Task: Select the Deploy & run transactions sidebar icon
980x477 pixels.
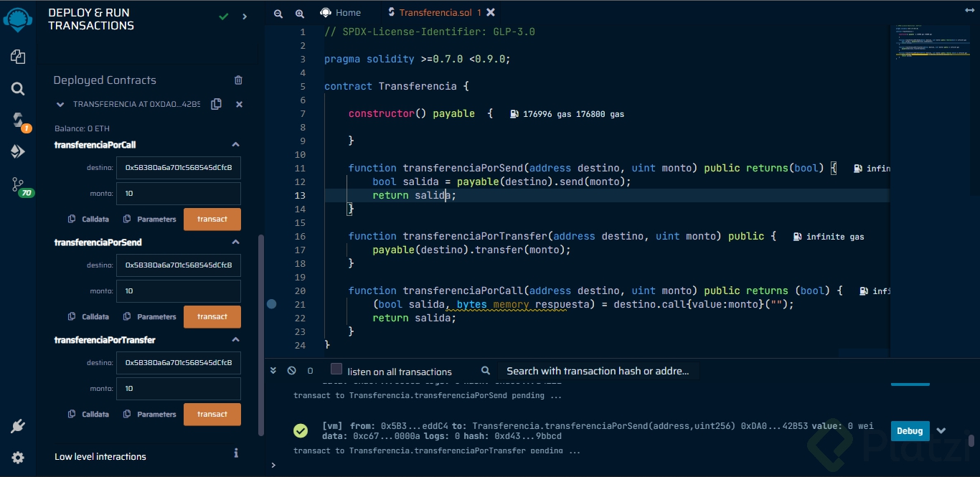Action: (x=18, y=151)
